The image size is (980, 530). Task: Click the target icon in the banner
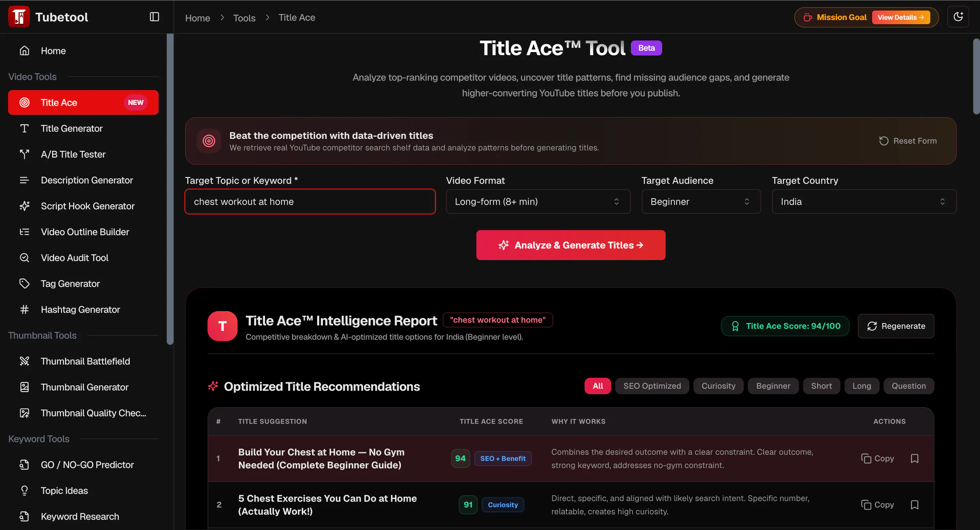click(209, 141)
